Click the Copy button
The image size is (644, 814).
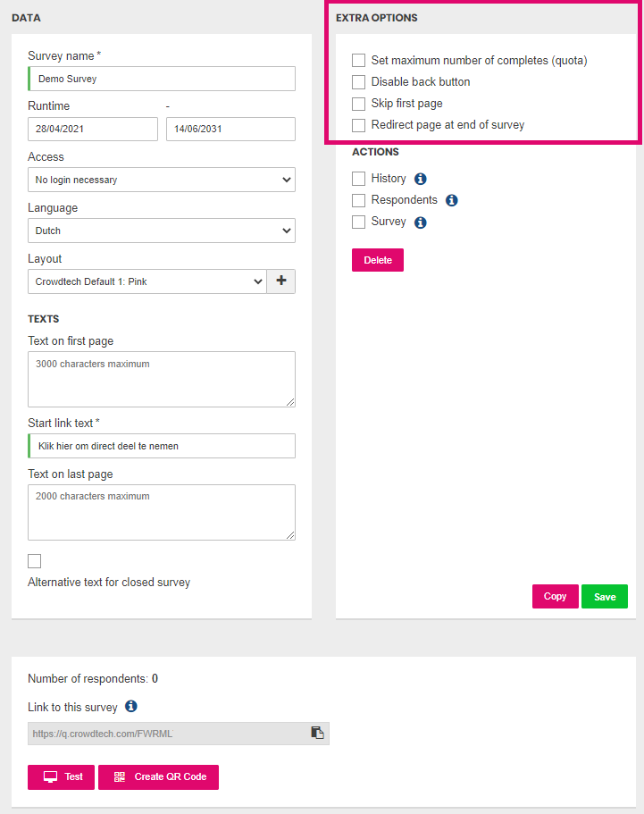556,597
